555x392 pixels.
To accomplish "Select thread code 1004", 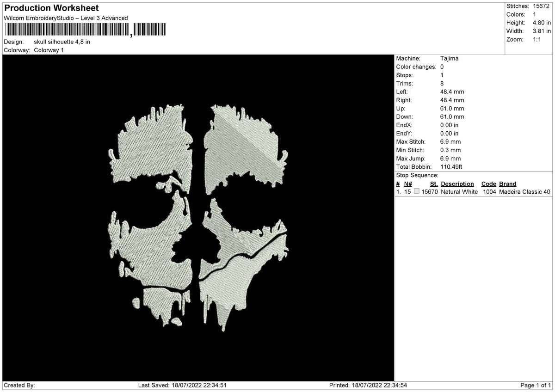I will (x=490, y=191).
